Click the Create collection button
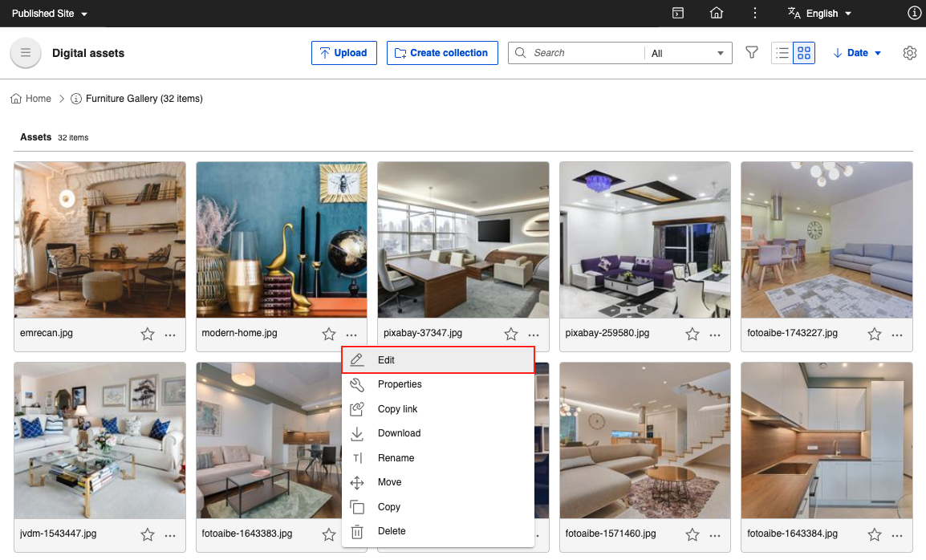The image size is (926, 560). point(442,52)
